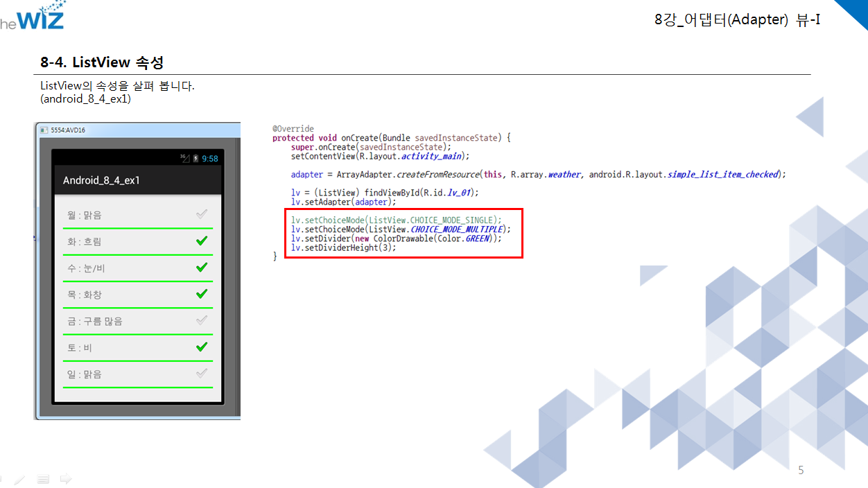Click the setContentView(R.layout.activity_main) line
The height and width of the screenshot is (488, 868).
(380, 156)
